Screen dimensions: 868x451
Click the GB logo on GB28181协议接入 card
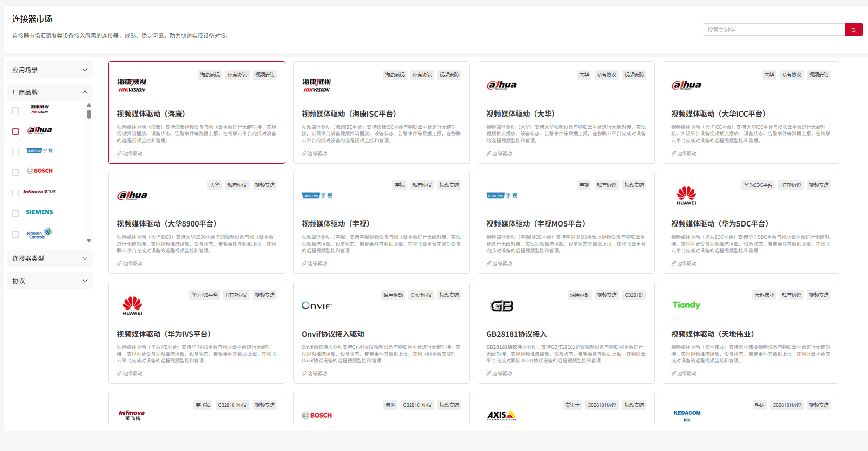(502, 306)
